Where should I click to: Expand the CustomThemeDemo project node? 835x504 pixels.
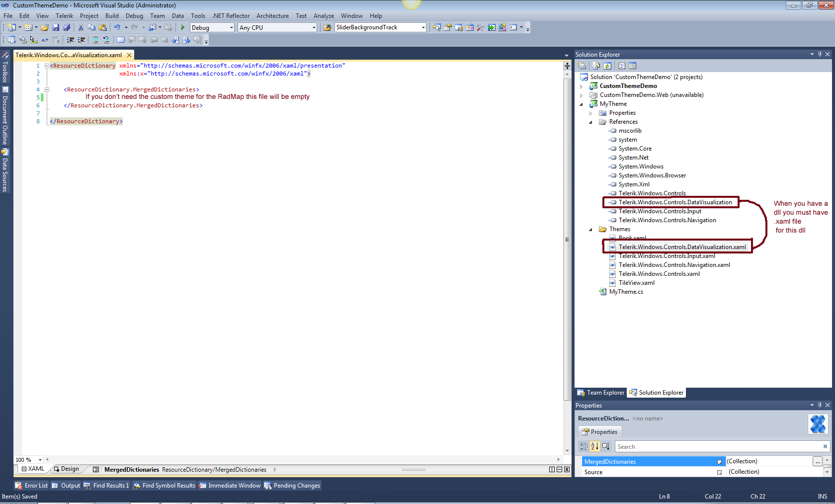[x=582, y=86]
